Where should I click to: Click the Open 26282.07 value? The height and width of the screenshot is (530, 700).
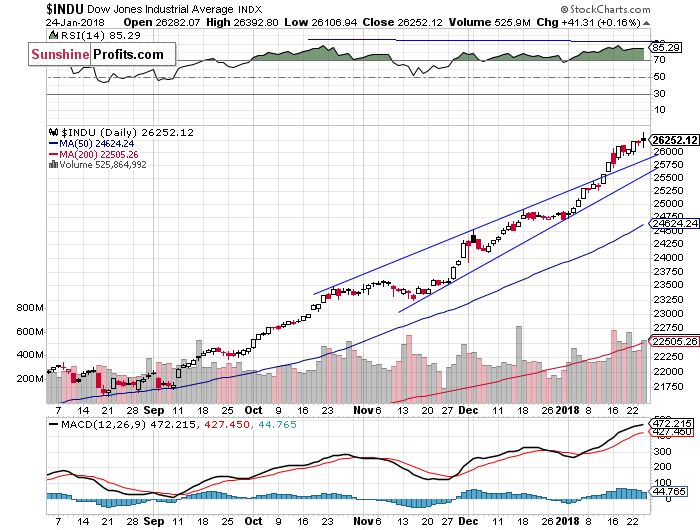162,22
